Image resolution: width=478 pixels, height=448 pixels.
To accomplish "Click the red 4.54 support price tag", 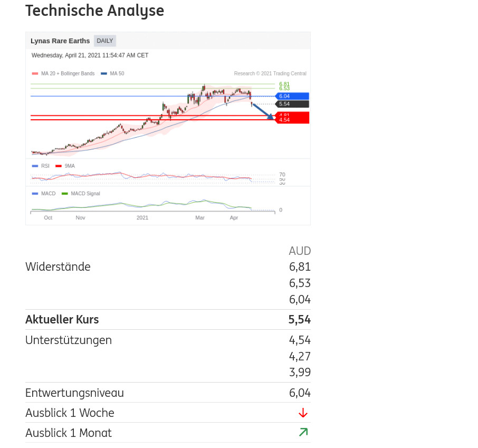I will (x=292, y=119).
